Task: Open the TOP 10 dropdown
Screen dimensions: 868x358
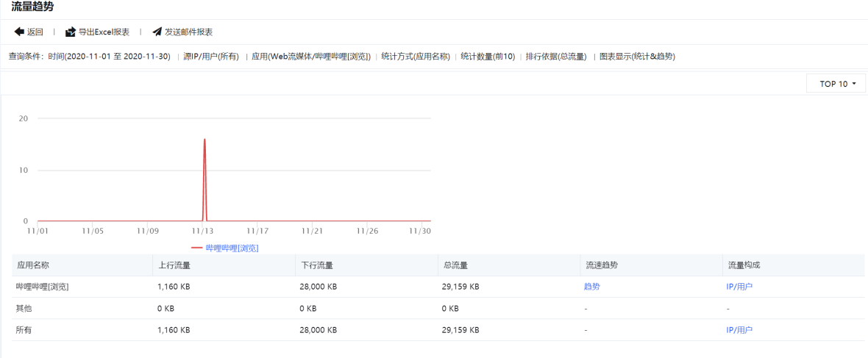Action: point(837,84)
